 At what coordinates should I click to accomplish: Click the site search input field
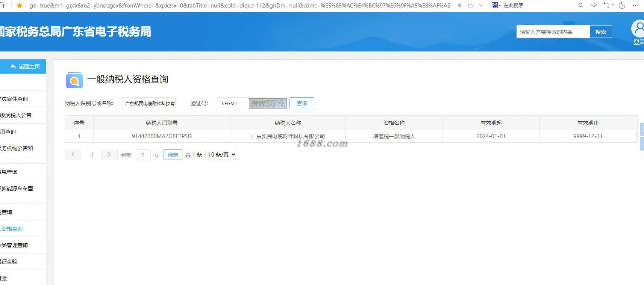tap(553, 32)
